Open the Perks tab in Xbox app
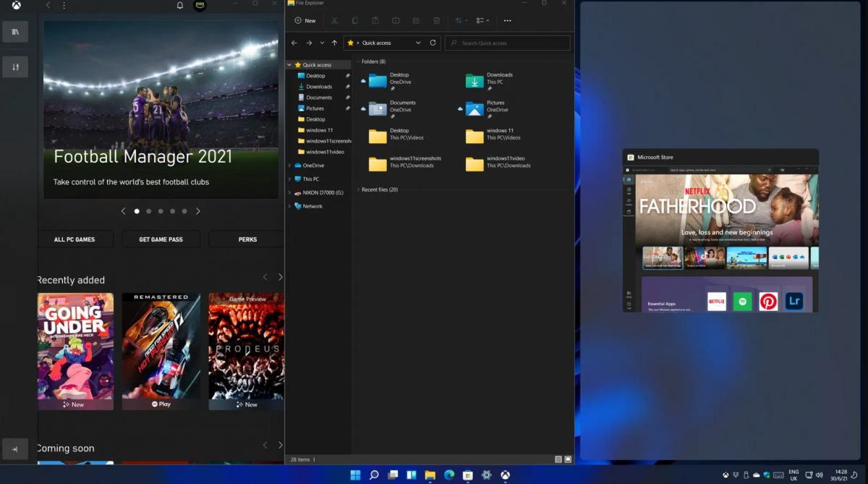The height and width of the screenshot is (484, 868). tap(247, 239)
